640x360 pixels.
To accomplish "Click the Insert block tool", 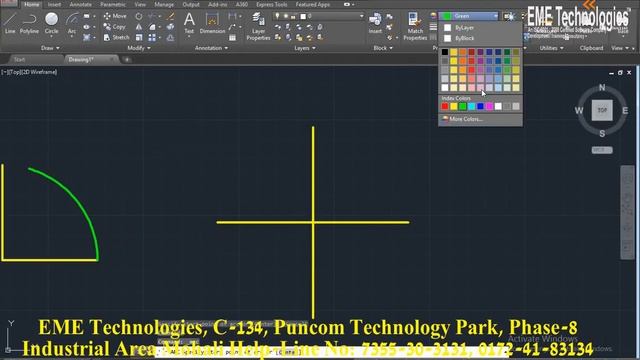I will pyautogui.click(x=375, y=23).
